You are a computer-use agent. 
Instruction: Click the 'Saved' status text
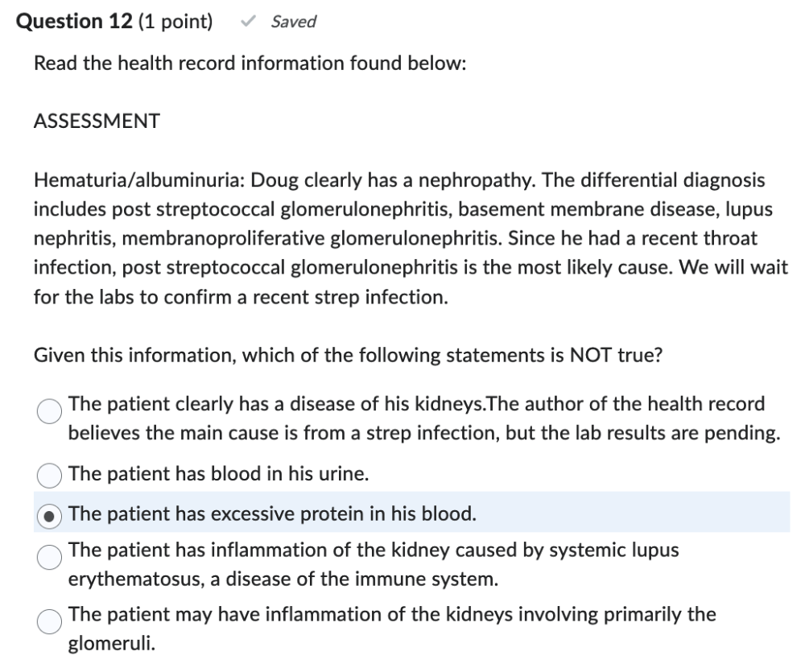(293, 23)
